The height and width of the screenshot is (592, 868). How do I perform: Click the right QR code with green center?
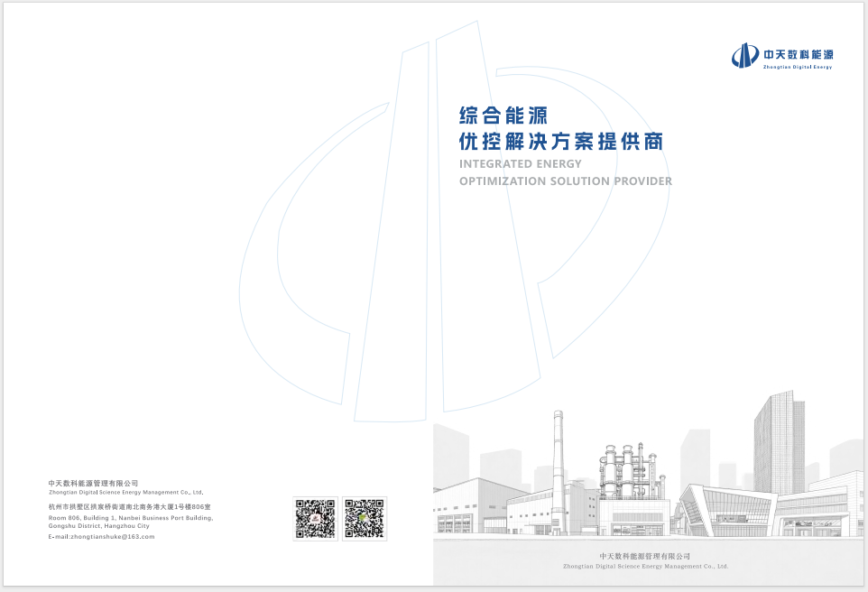pos(365,519)
